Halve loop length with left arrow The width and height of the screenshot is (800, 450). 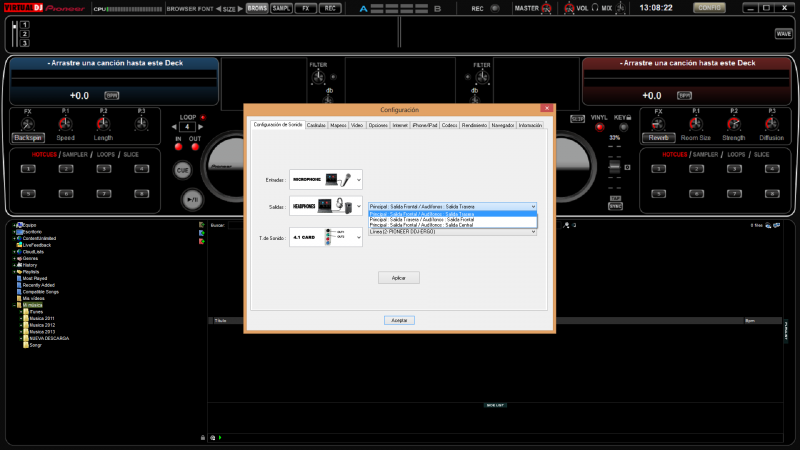point(174,127)
